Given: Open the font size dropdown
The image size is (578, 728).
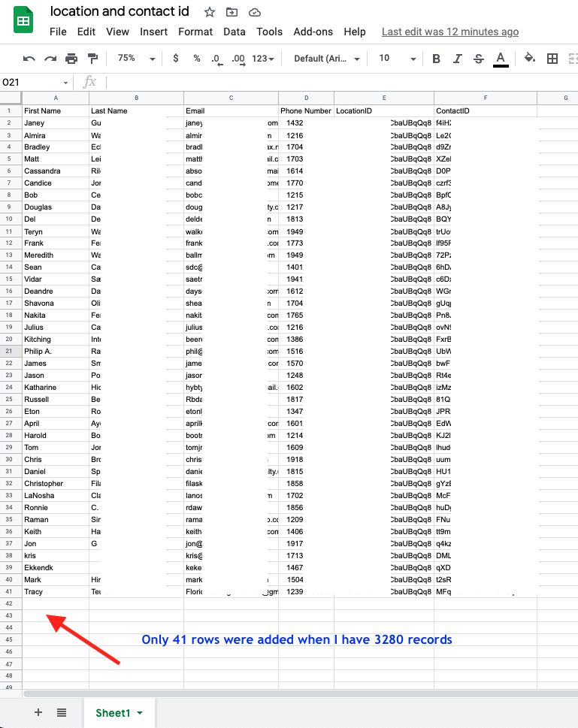Looking at the screenshot, I should (x=398, y=59).
